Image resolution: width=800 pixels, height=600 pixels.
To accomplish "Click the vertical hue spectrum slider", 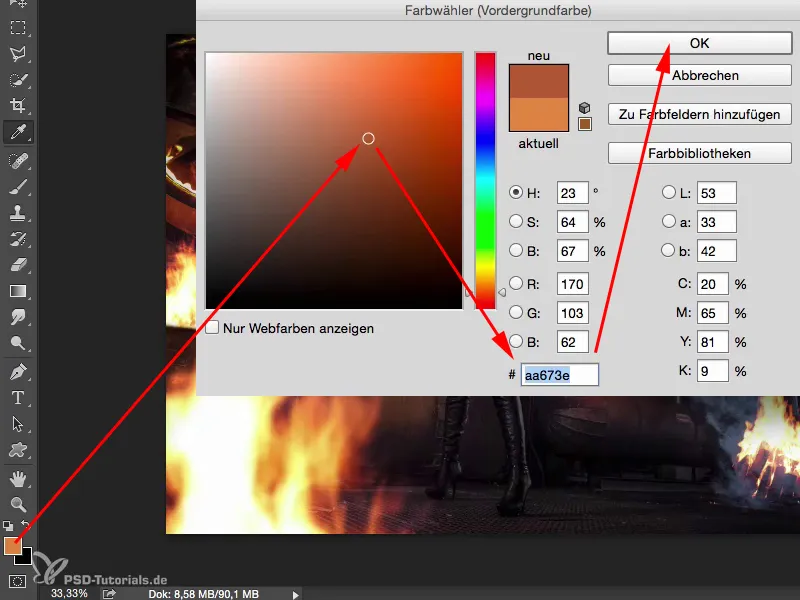I will 485,181.
